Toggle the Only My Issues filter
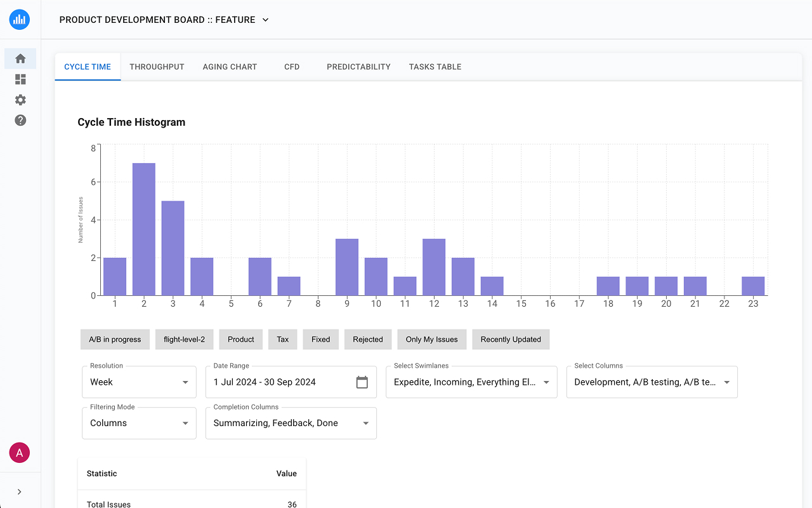The image size is (812, 508). (432, 339)
